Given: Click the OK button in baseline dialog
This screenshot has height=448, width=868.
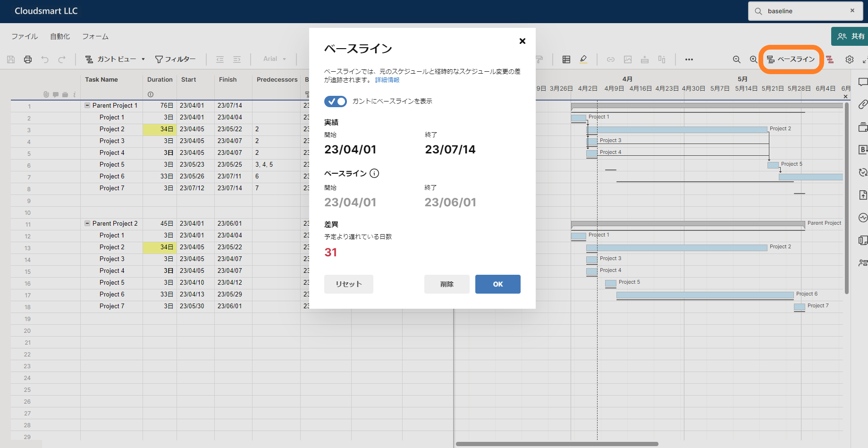Looking at the screenshot, I should [x=497, y=284].
